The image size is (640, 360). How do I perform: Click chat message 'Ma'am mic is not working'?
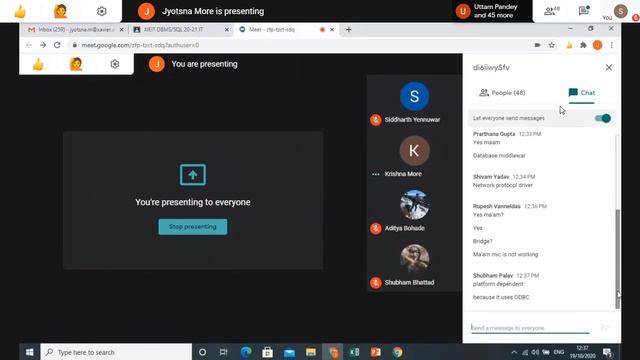(505, 254)
